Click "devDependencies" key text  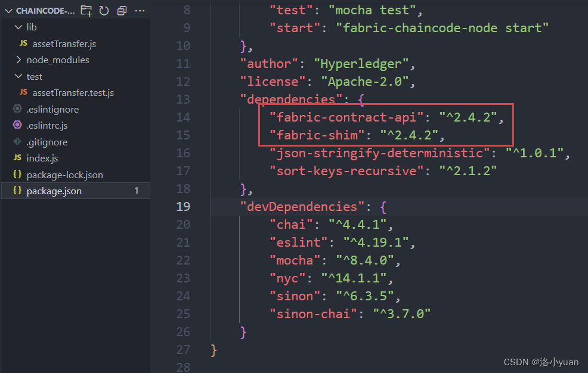(x=302, y=207)
